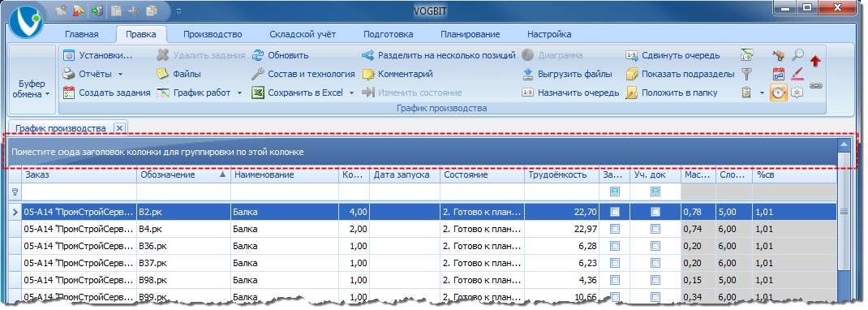Click the red calendar schedule icon
This screenshot has height=310, width=868.
(x=778, y=74)
